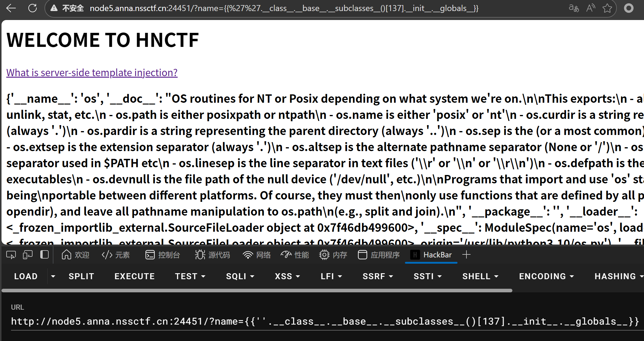Click the not-secure warning icon
Viewport: 644px width, 341px height.
click(54, 8)
